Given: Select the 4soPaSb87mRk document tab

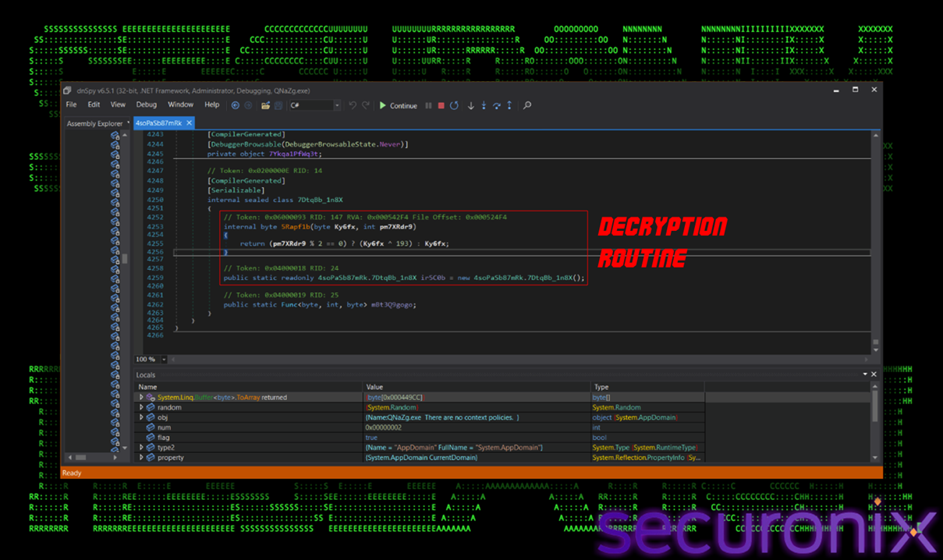Looking at the screenshot, I should point(158,123).
